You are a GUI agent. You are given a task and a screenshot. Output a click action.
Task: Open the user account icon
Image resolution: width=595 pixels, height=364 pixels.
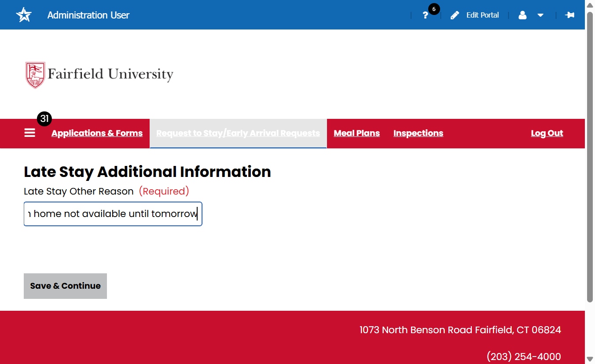point(522,15)
